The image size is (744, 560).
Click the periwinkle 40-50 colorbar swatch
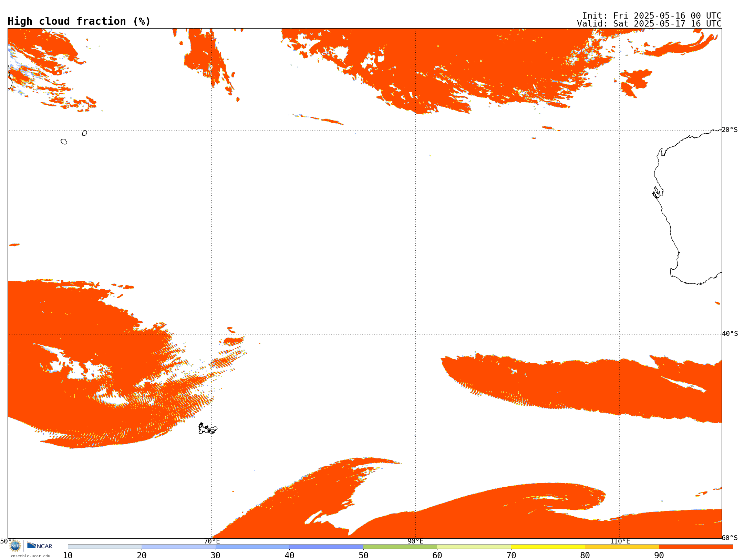[326, 547]
